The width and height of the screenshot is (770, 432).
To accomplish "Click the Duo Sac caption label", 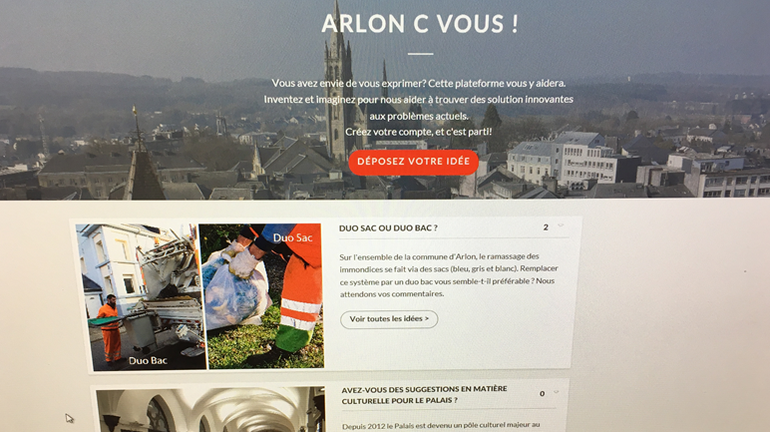I will pos(293,238).
